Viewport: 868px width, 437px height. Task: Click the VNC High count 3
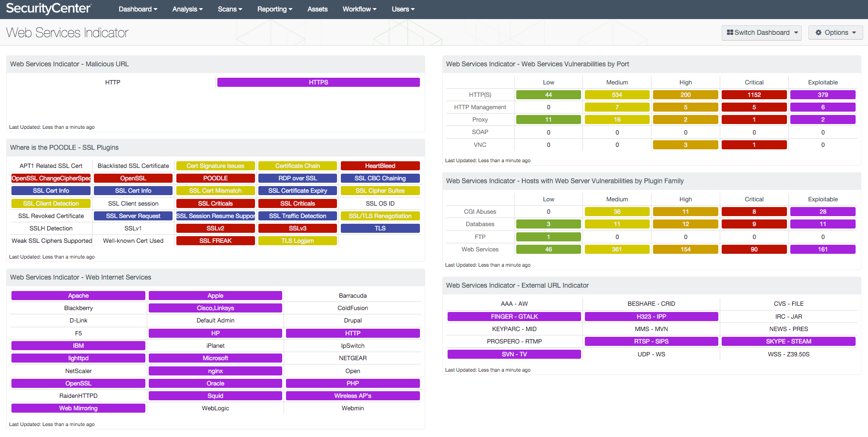tap(685, 145)
